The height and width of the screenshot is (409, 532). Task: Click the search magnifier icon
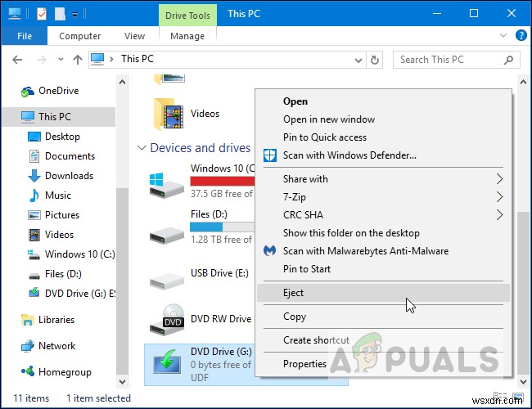pos(508,60)
